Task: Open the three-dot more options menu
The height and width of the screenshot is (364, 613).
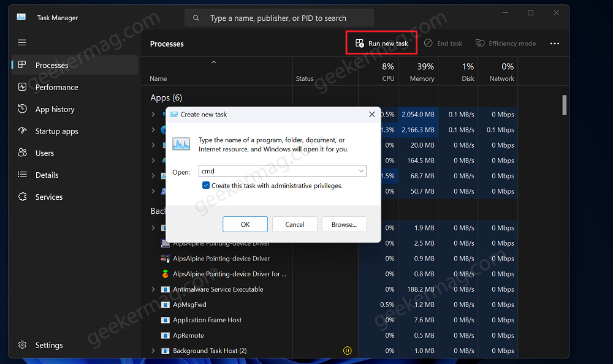Action: pyautogui.click(x=554, y=44)
